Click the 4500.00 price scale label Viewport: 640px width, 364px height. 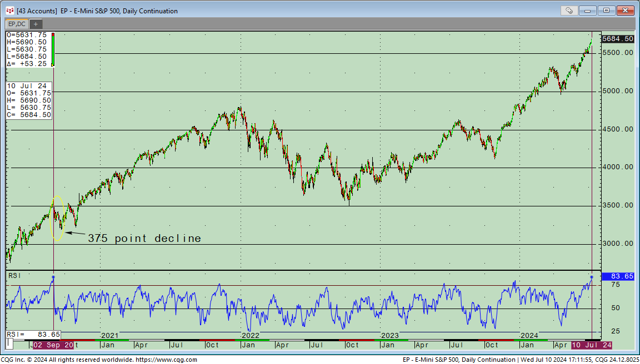618,130
